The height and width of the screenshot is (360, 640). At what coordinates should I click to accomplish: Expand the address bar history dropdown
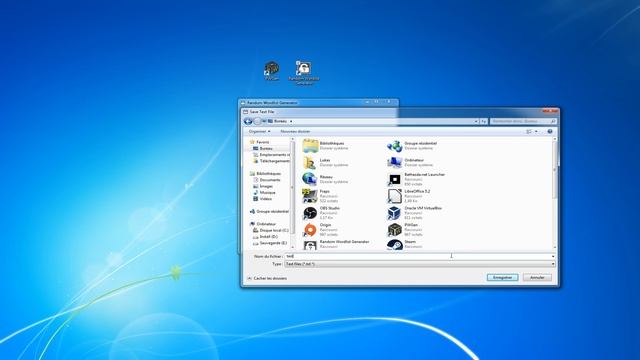(476, 121)
